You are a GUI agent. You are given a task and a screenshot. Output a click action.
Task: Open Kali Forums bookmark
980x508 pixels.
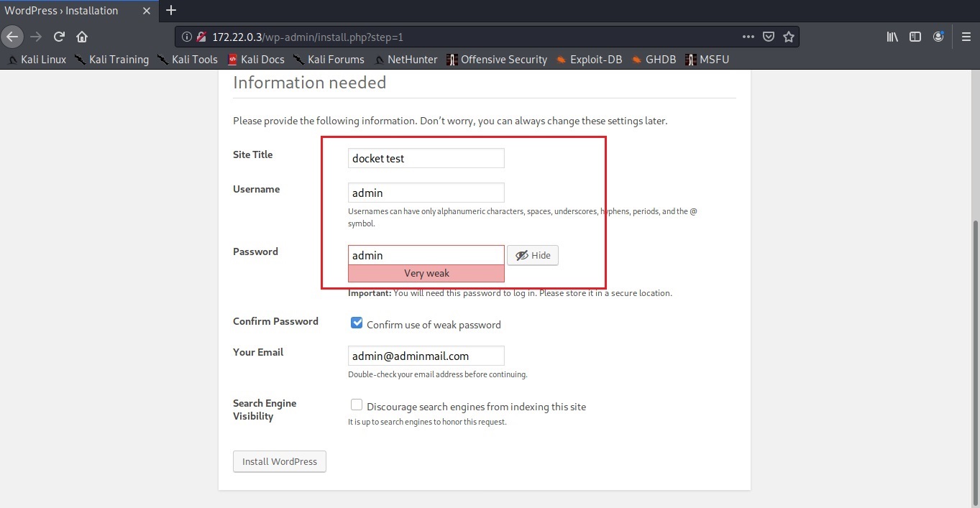[329, 60]
